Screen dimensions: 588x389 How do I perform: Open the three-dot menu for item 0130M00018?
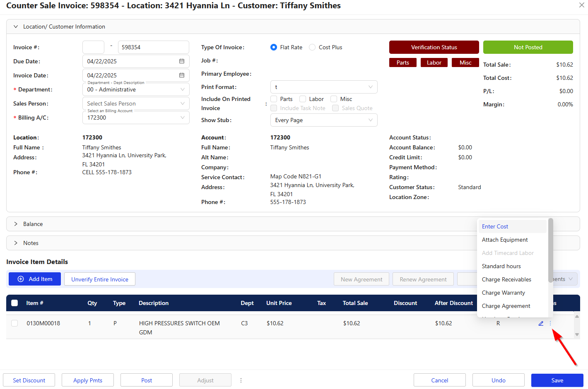[550, 323]
